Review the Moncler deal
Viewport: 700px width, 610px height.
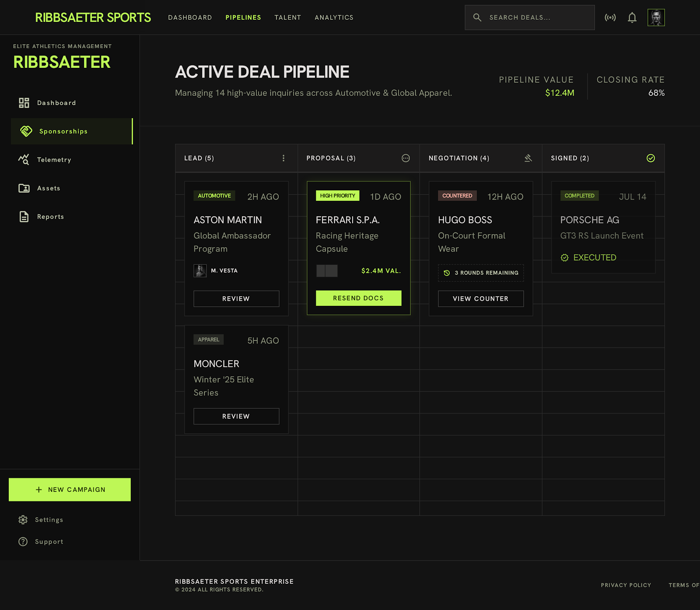tap(236, 416)
